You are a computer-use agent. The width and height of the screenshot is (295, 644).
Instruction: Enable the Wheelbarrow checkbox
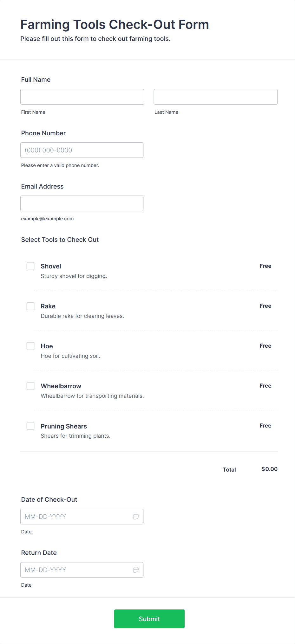(30, 386)
